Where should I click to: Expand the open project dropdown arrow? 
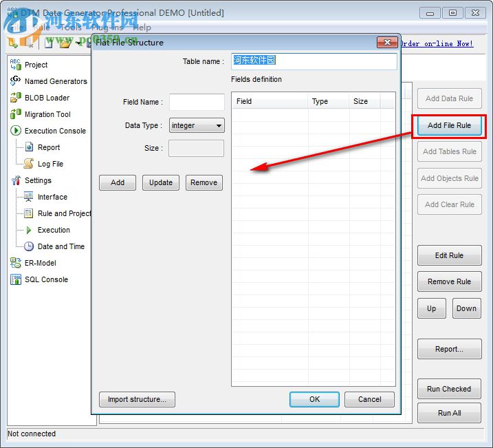78,43
